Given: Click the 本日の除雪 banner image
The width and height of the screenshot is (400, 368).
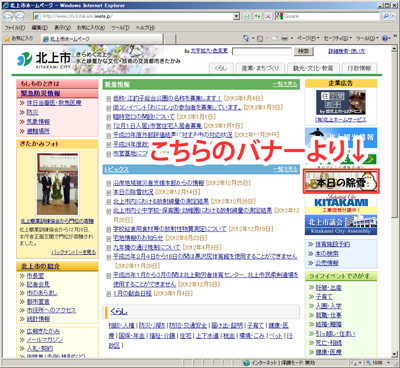Looking at the screenshot, I should click(341, 182).
